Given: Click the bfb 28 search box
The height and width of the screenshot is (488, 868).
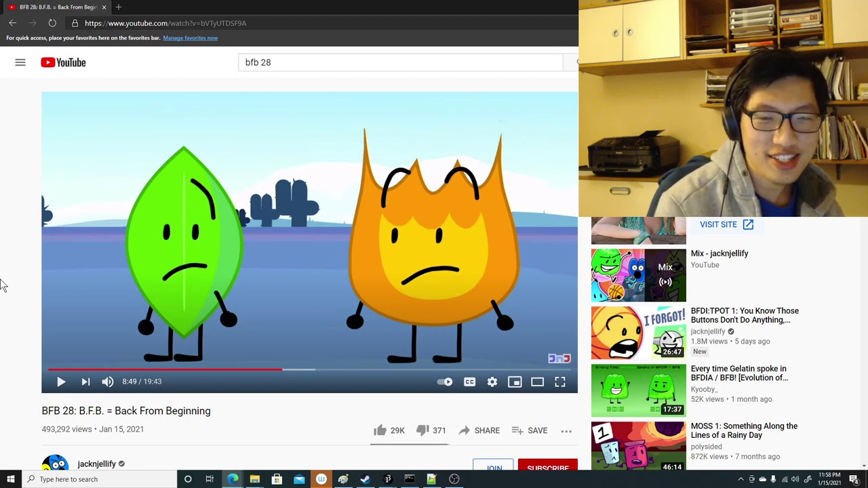Looking at the screenshot, I should [400, 62].
